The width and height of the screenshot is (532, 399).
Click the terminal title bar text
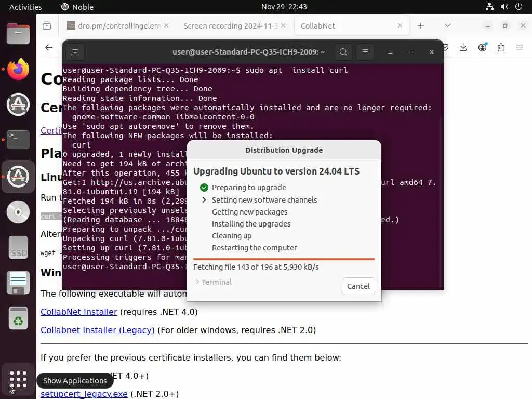click(x=248, y=52)
